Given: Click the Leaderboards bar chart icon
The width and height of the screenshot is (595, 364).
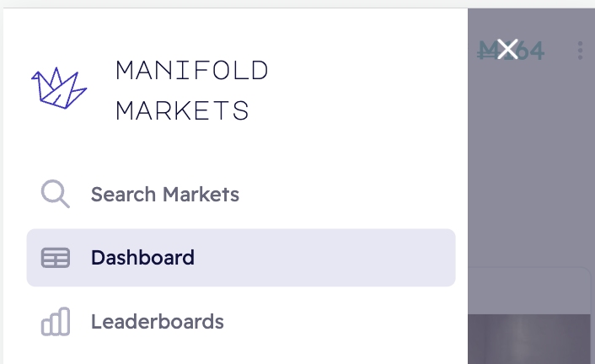Looking at the screenshot, I should pos(56,322).
